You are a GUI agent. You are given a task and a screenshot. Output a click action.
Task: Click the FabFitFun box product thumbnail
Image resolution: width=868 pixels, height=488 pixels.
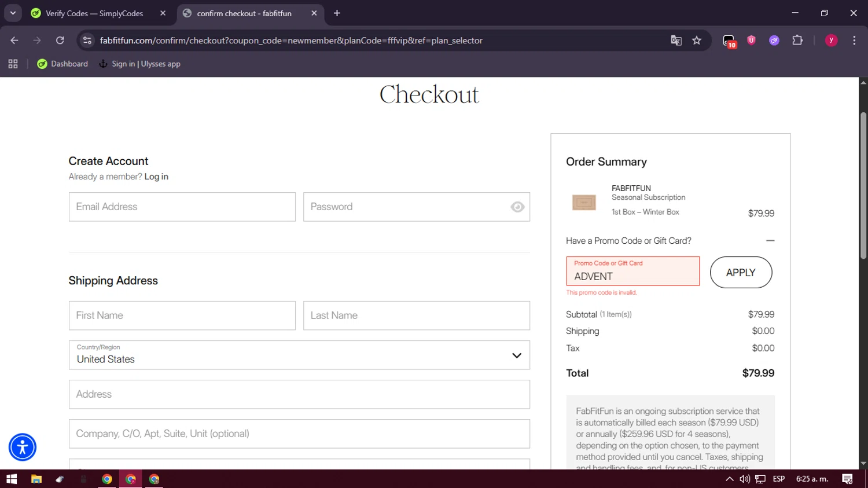point(584,202)
